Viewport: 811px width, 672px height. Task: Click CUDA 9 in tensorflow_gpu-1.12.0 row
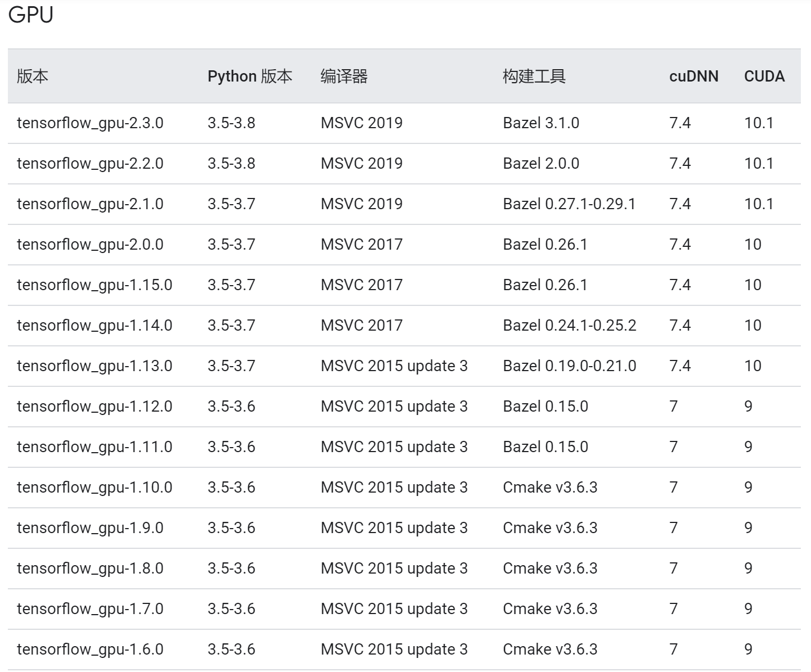pyautogui.click(x=748, y=407)
